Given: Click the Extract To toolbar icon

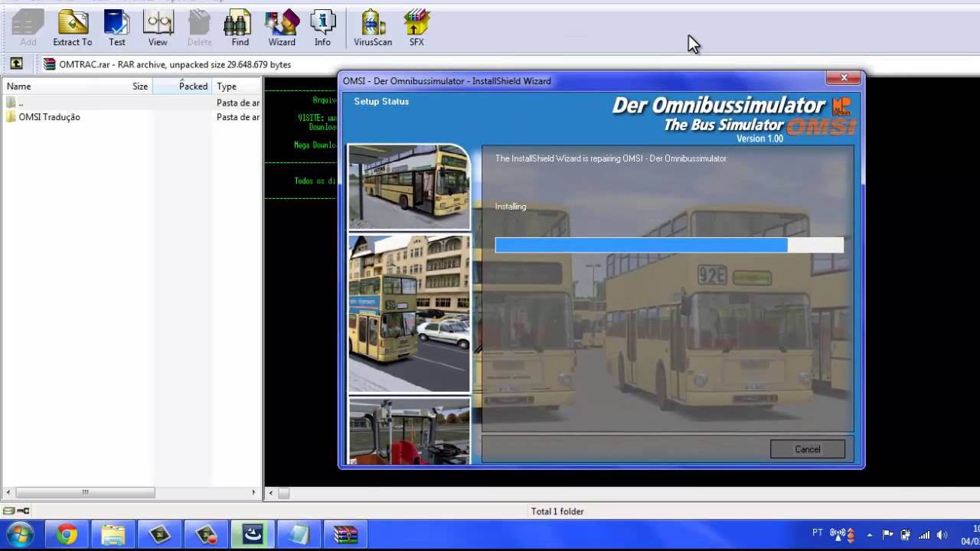Looking at the screenshot, I should pos(73,28).
